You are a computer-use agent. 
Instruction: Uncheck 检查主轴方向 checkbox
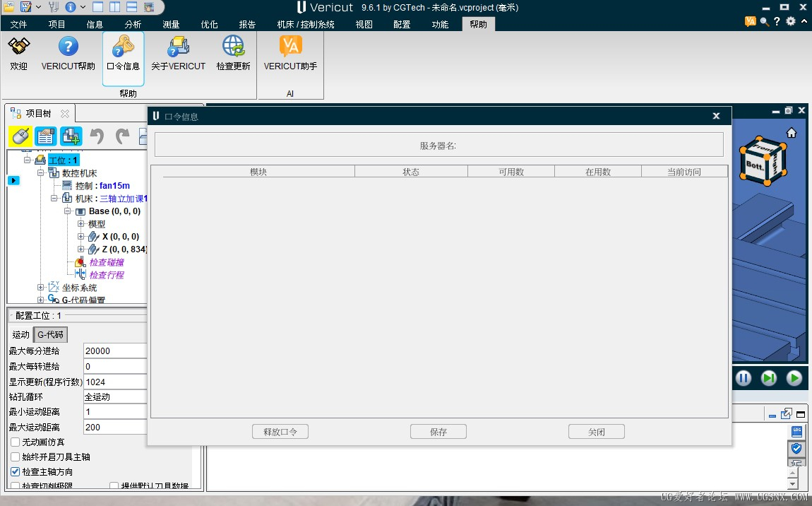(15, 472)
